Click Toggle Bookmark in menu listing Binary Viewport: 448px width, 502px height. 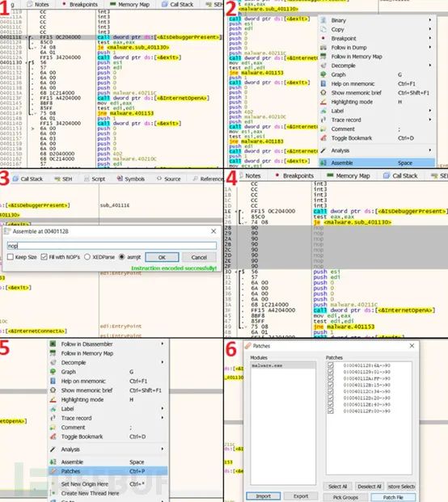pyautogui.click(x=352, y=138)
